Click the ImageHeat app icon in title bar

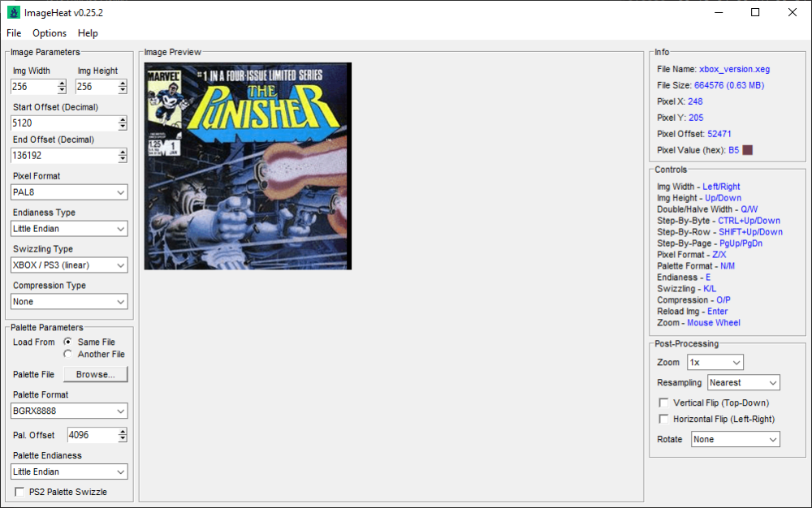(x=14, y=12)
